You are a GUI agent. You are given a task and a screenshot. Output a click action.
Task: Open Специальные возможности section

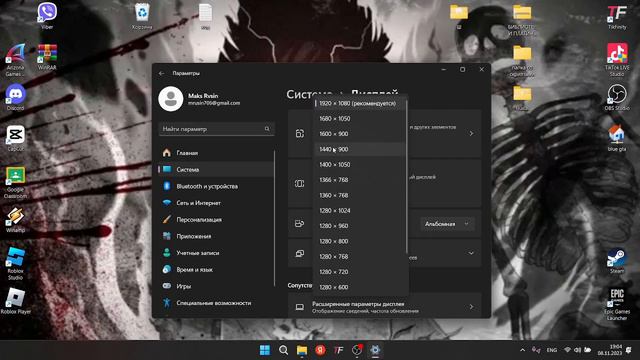point(216,303)
